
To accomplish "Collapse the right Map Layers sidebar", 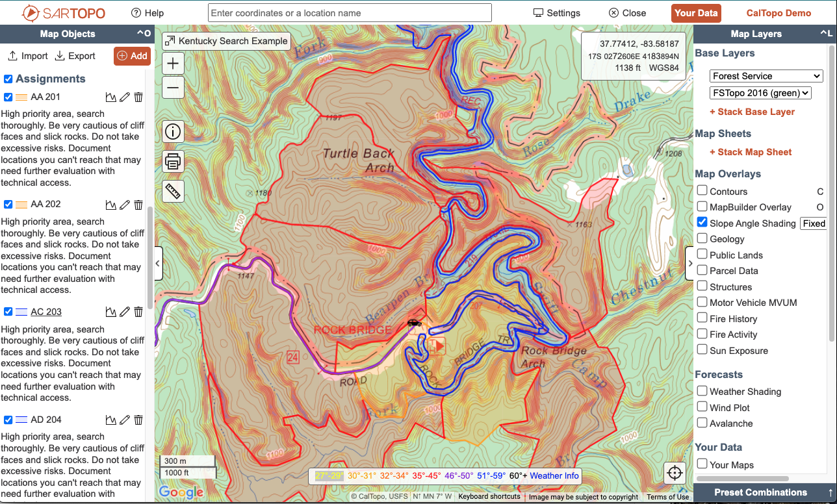I will click(689, 264).
